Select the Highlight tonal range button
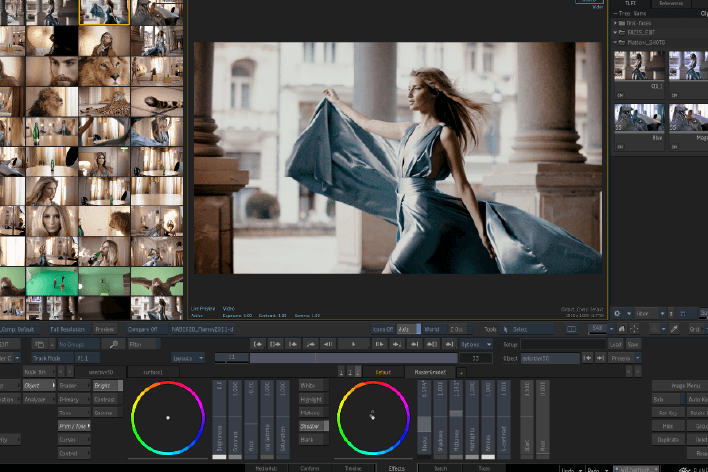The height and width of the screenshot is (472, 708). click(x=313, y=399)
